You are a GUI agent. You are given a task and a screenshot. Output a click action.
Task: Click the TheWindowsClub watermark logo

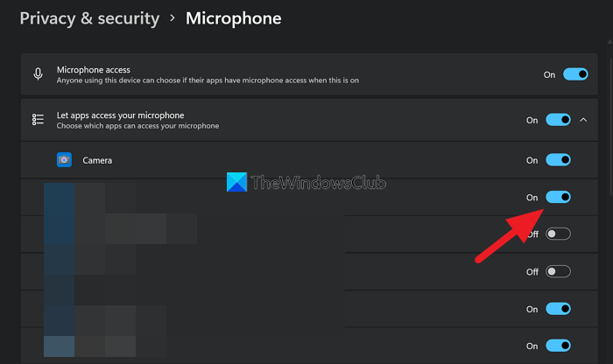[x=236, y=183]
